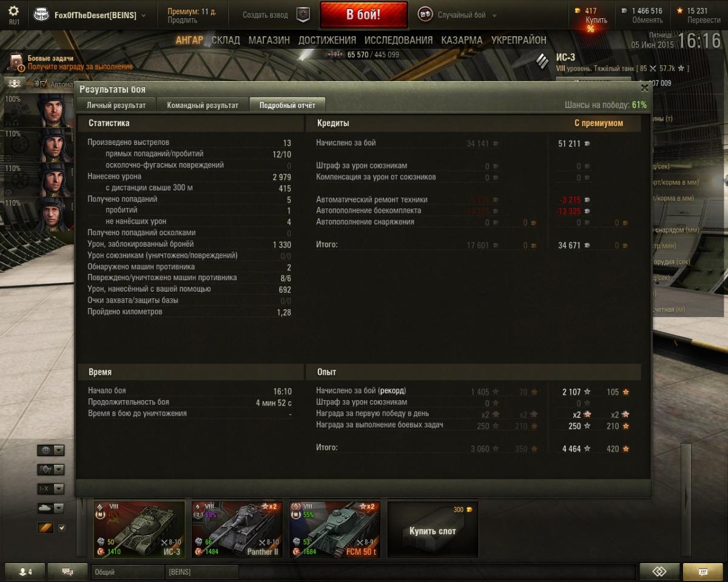Click the Купить слот button

[x=433, y=529]
